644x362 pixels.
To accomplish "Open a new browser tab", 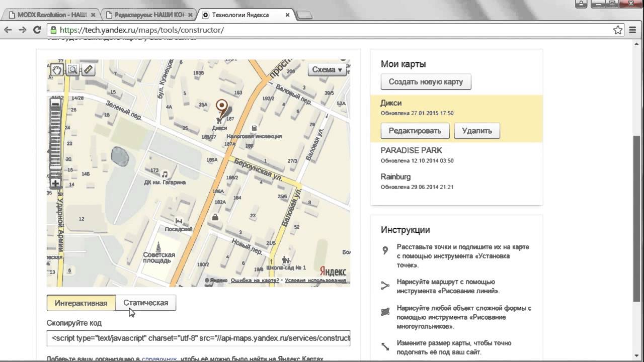I will click(305, 16).
